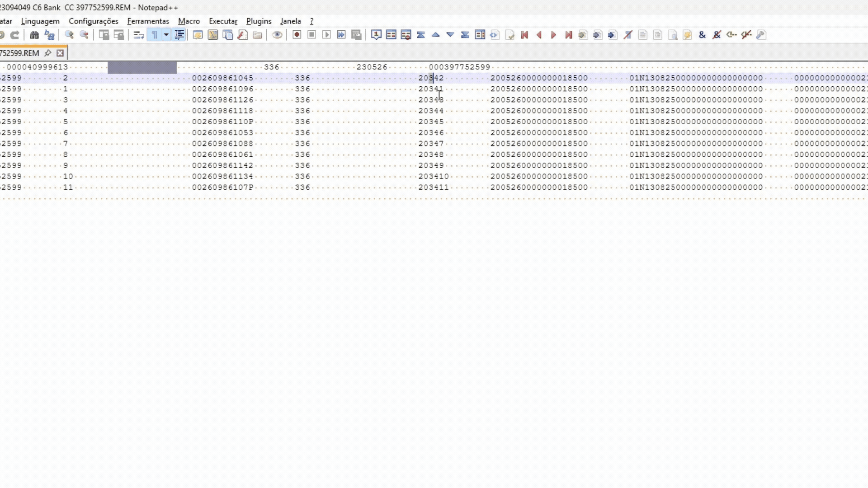
Task: Go to next difference blue down arrow
Action: [450, 35]
